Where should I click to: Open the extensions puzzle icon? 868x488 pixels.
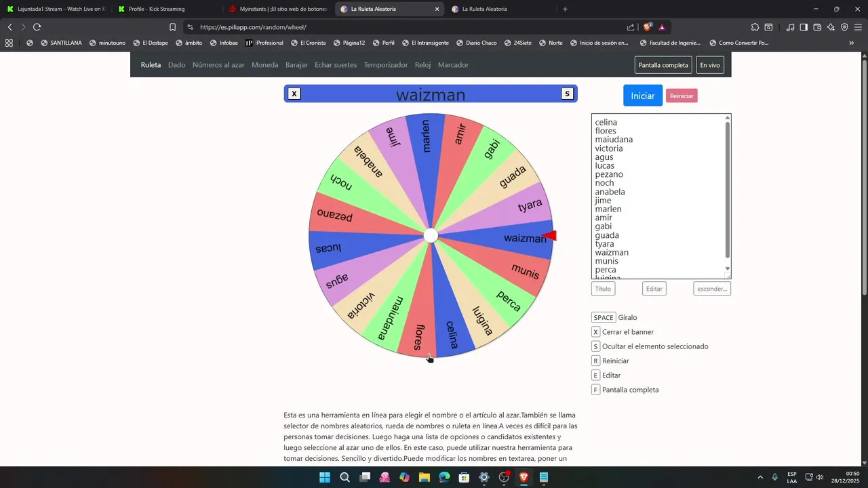point(755,27)
